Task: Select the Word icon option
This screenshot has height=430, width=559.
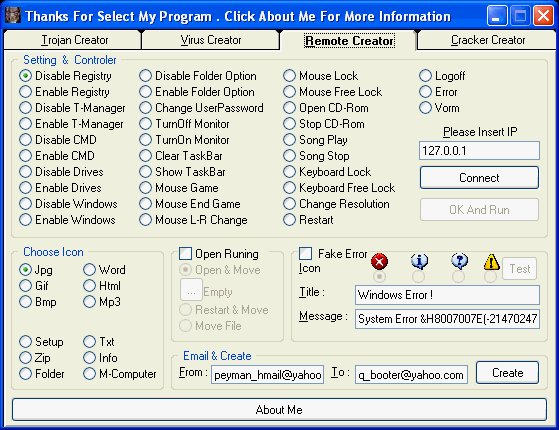Action: tap(89, 270)
